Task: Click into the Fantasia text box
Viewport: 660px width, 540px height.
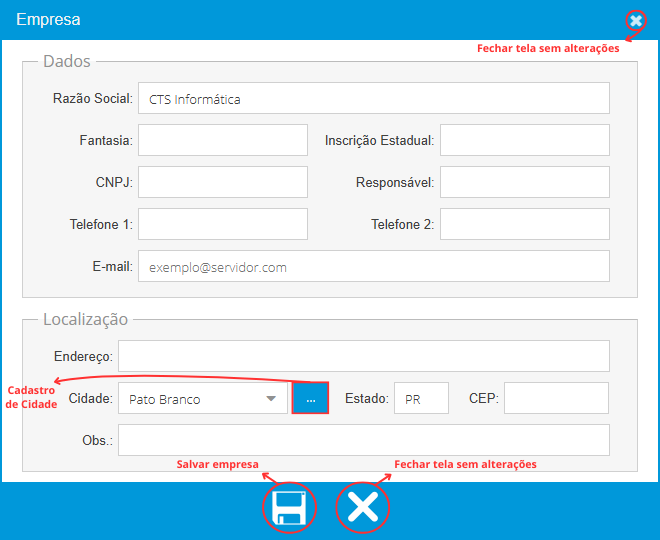Action: pos(222,141)
